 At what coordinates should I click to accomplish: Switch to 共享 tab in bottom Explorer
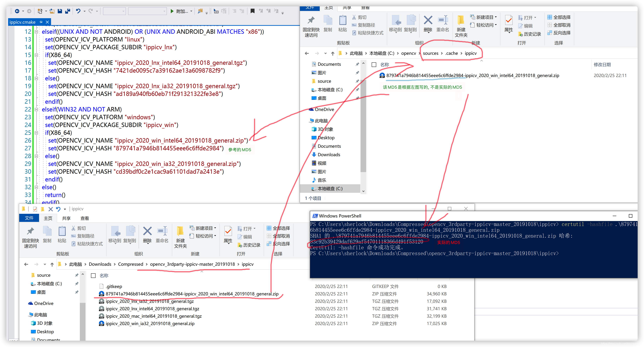(x=66, y=218)
